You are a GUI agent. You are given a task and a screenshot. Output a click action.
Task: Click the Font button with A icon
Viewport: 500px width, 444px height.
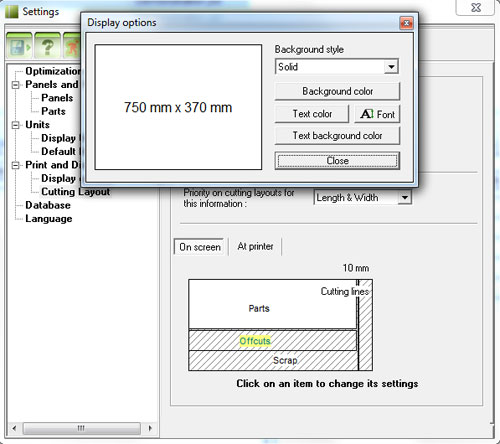[x=377, y=114]
